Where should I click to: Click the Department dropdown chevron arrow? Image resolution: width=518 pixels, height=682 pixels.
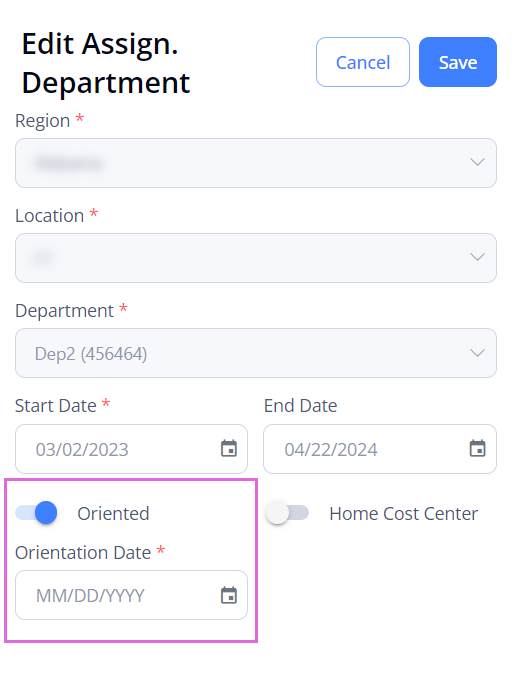tap(477, 353)
